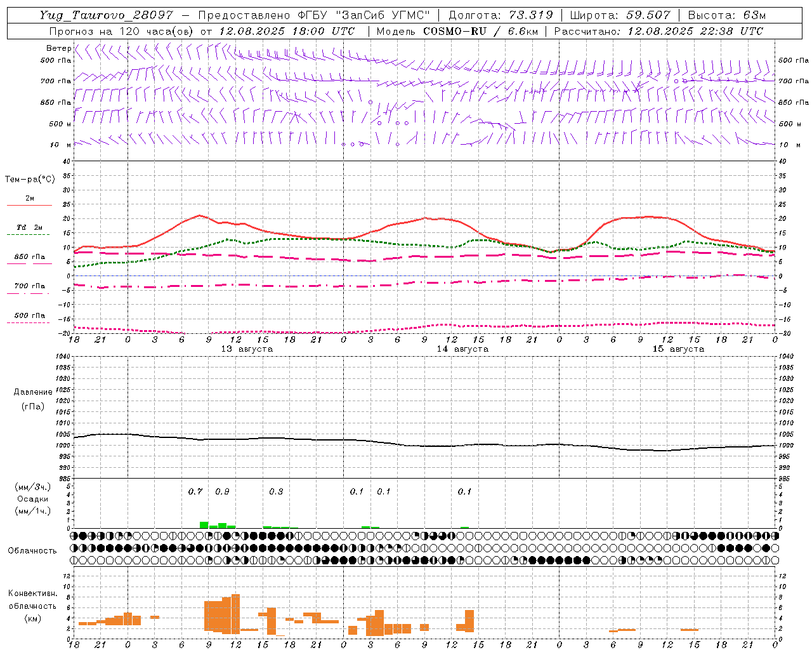Click the 13 августа date label
Viewport: 812px width, 650px height.
click(x=247, y=349)
